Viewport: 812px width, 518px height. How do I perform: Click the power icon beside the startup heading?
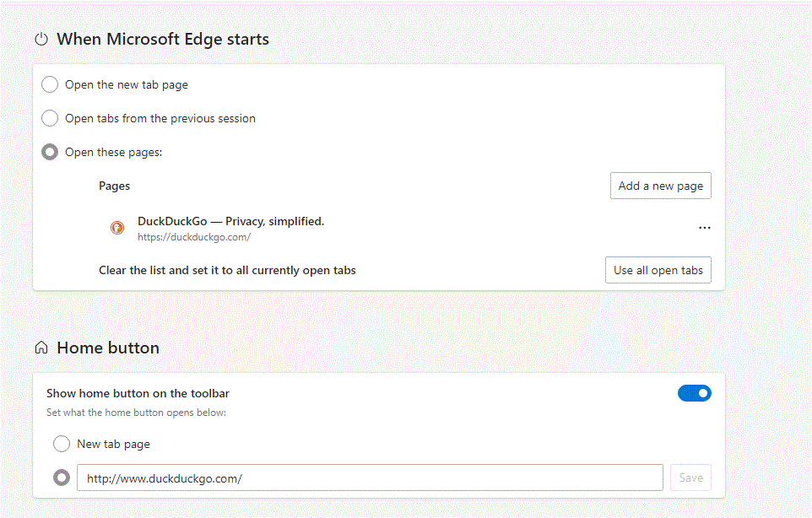pyautogui.click(x=41, y=40)
